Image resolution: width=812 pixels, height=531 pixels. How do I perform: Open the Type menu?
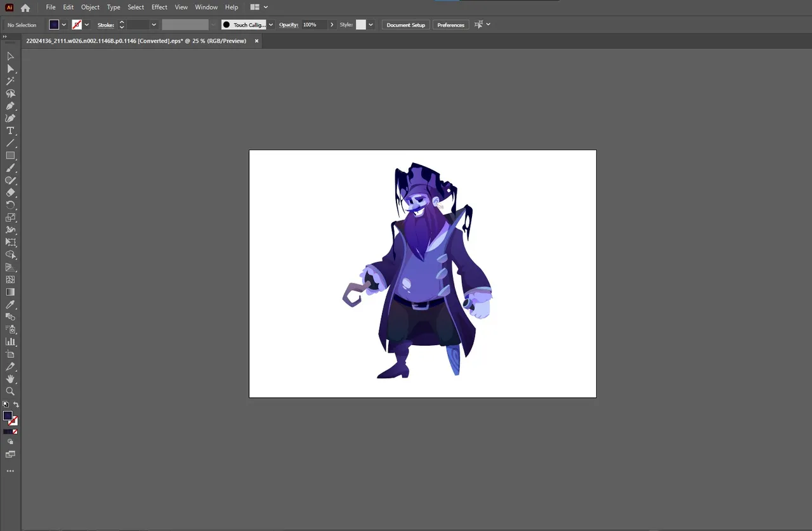[x=114, y=7]
